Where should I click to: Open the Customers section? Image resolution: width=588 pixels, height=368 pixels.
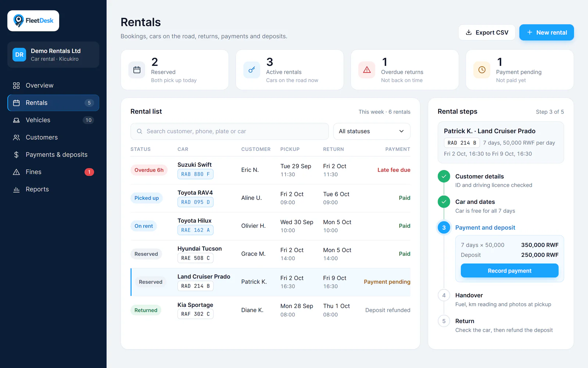(53, 137)
